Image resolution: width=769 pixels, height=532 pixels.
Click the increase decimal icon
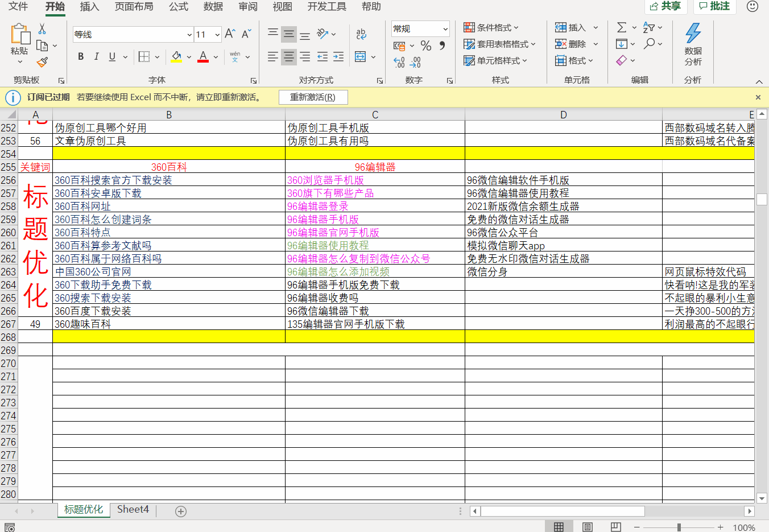399,62
